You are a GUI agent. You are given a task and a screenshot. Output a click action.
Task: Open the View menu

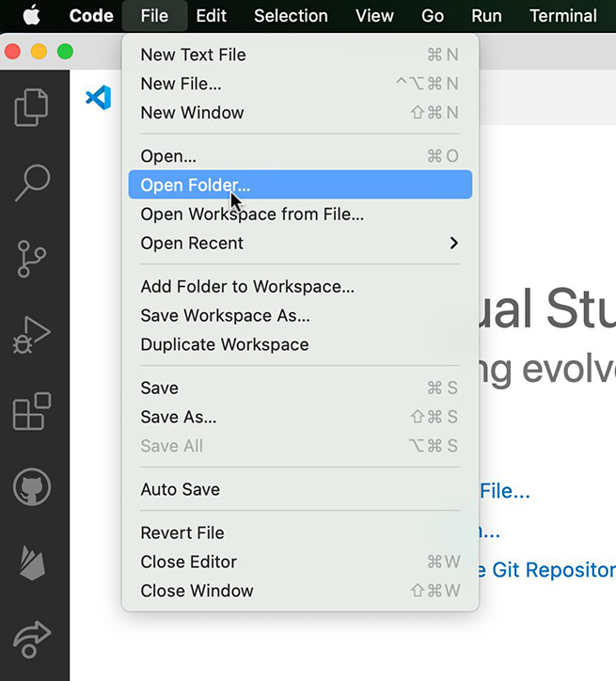tap(374, 16)
